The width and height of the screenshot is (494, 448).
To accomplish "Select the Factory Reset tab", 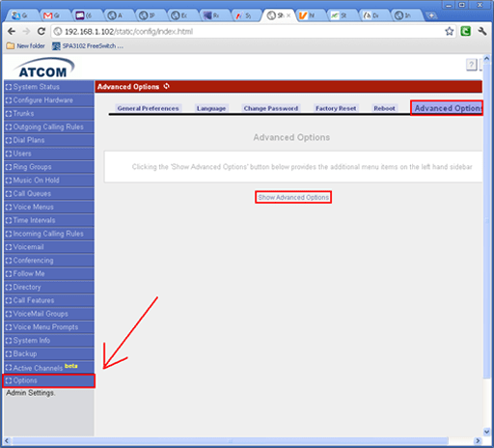I will [x=336, y=108].
